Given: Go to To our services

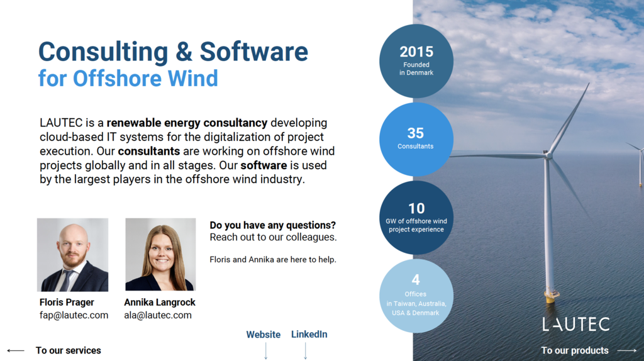Looking at the screenshot, I should coord(68,350).
